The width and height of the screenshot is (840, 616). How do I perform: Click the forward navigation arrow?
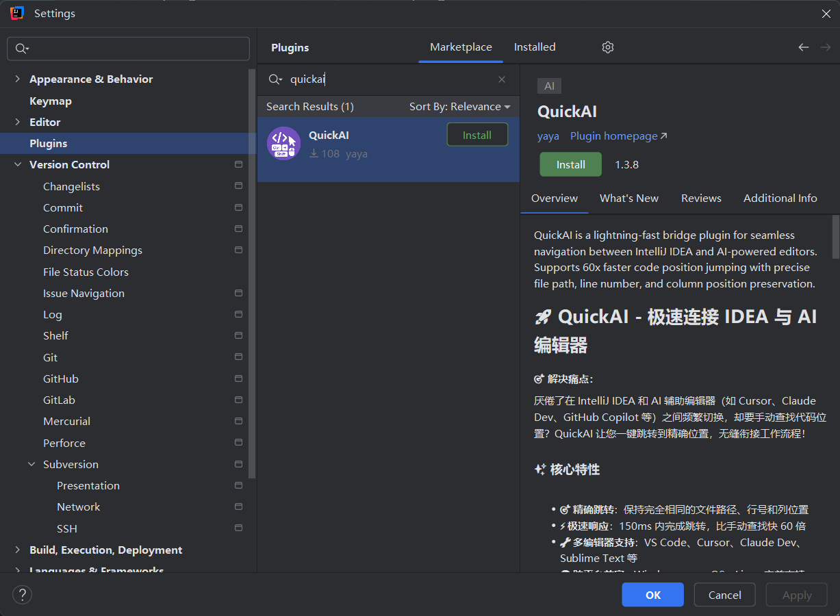(826, 47)
